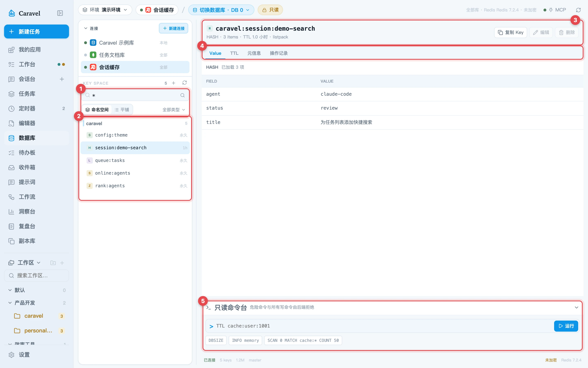Open the 环境 演示环境 dropdown

tap(105, 10)
